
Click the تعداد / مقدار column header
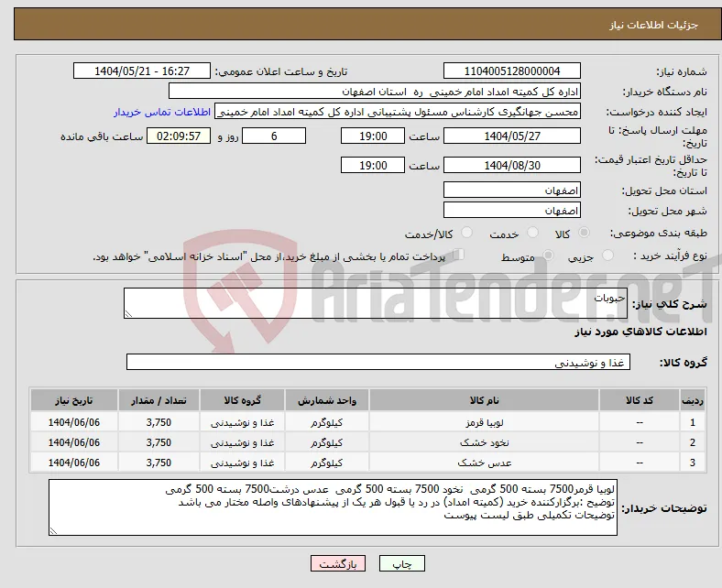point(159,400)
